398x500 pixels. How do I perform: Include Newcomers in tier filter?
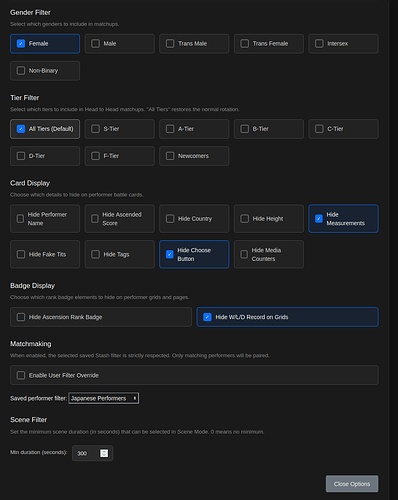pyautogui.click(x=170, y=156)
